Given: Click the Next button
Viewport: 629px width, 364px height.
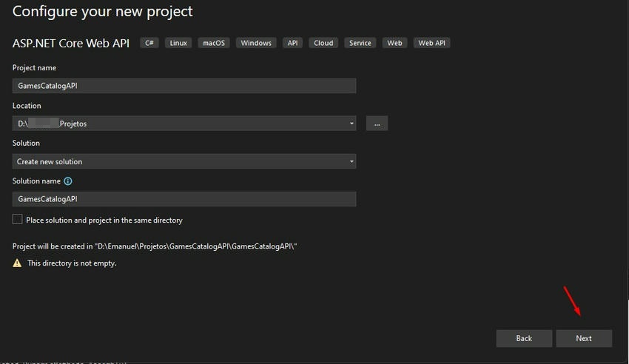Looking at the screenshot, I should pos(584,338).
